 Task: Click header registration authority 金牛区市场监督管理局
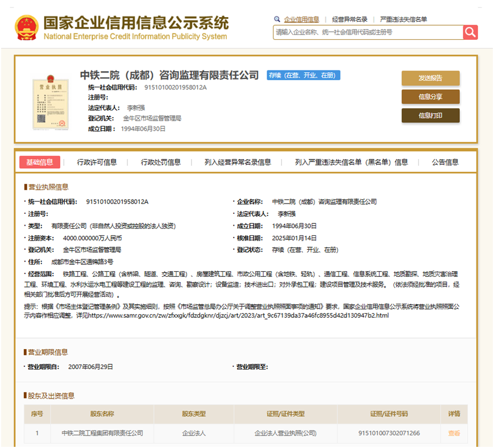click(x=152, y=118)
